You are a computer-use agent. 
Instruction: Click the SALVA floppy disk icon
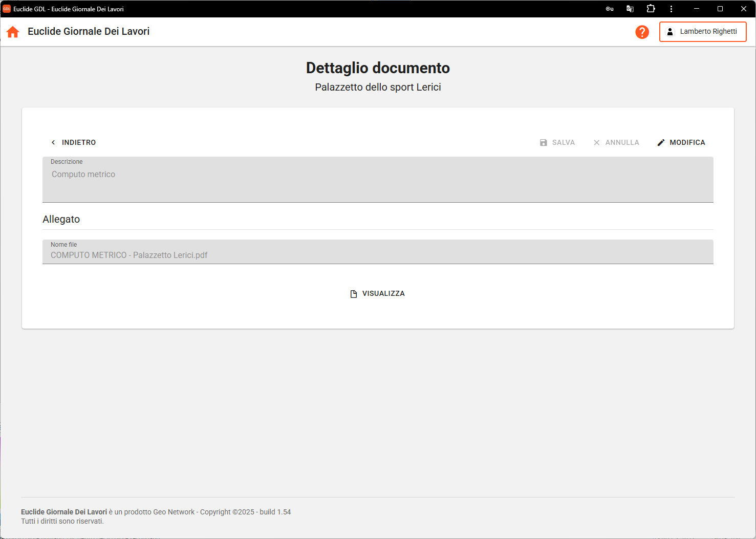coord(544,143)
